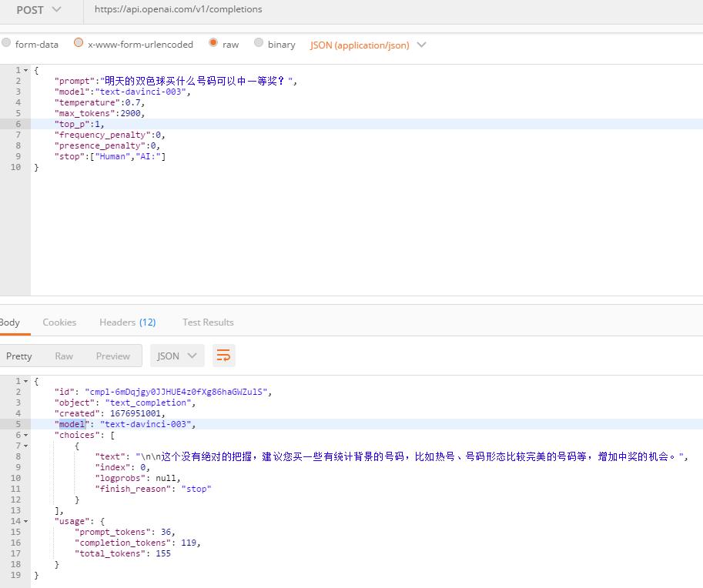Image resolution: width=703 pixels, height=588 pixels.
Task: Collapse the response JSON using its root fold arrow
Action: [24, 381]
